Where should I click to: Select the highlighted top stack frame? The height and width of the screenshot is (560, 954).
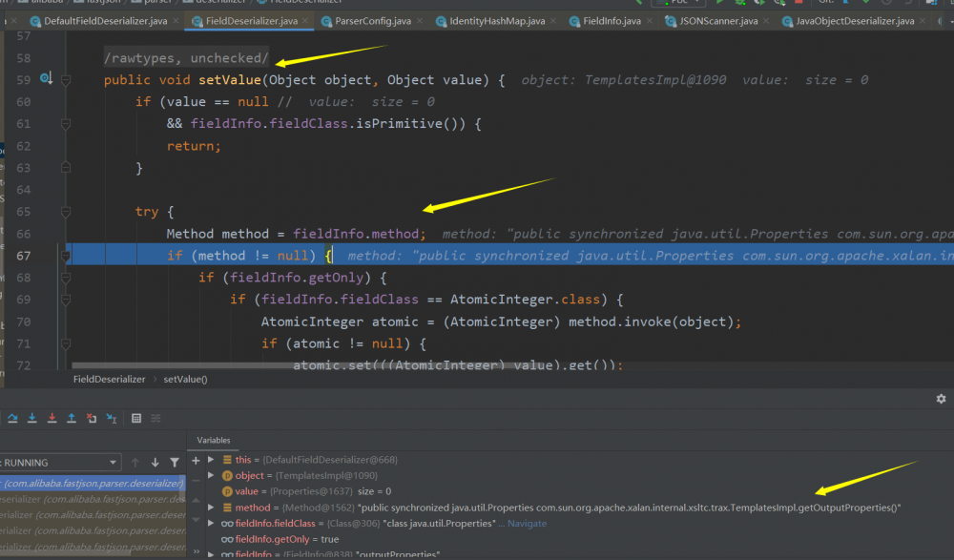[92, 484]
